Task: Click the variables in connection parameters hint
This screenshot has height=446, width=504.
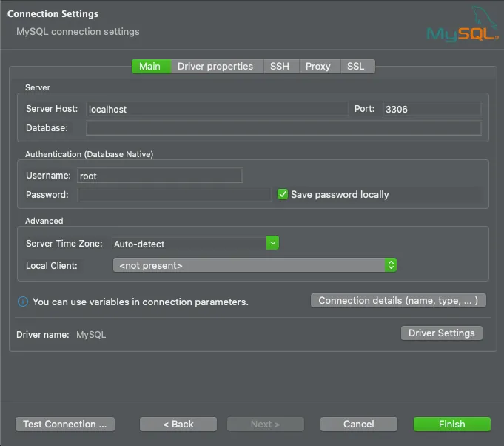Action: click(141, 302)
